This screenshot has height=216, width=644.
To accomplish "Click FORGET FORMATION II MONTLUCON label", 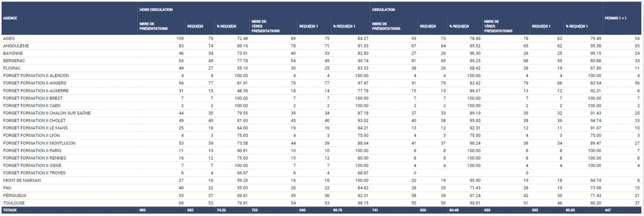I will [x=39, y=143].
